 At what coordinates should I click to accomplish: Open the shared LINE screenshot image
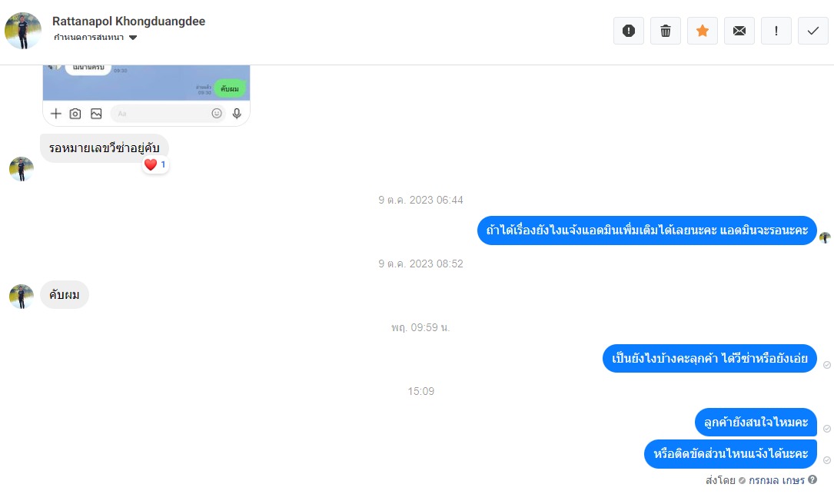tap(146, 96)
